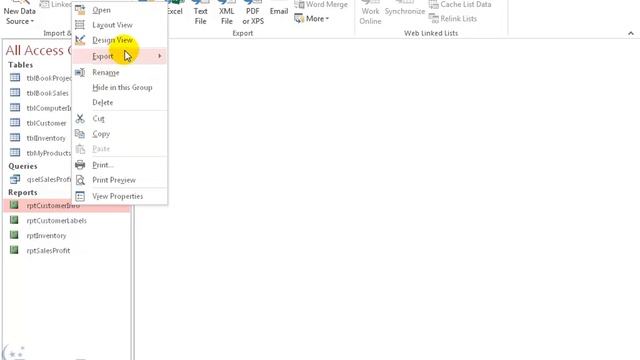Image resolution: width=640 pixels, height=360 pixels.
Task: Export to XML File
Action: tap(227, 13)
